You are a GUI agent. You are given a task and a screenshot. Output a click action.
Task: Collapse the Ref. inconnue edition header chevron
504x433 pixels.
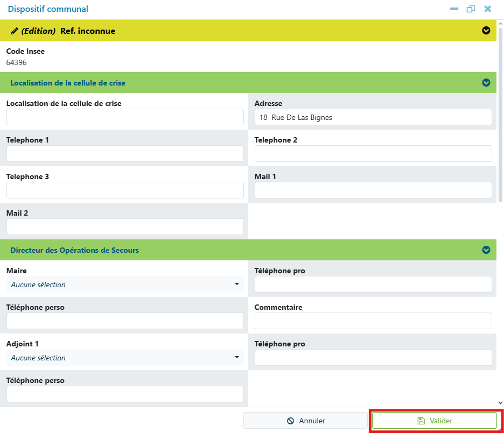click(486, 31)
